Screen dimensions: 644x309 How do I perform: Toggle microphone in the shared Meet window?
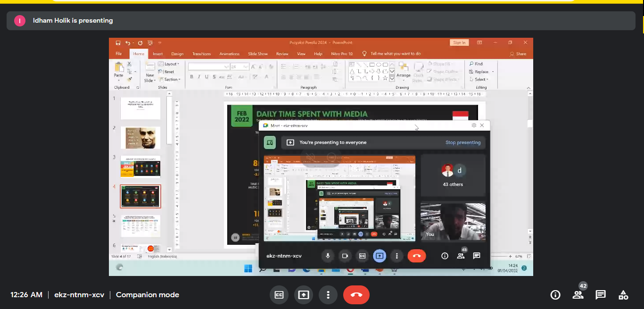pyautogui.click(x=328, y=256)
